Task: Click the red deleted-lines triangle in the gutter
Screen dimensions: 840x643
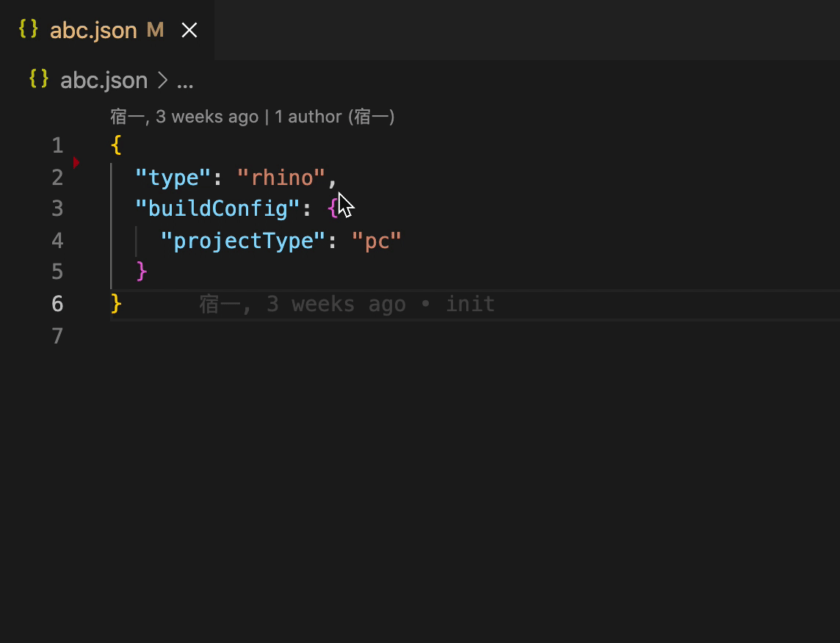Action: pos(76,161)
